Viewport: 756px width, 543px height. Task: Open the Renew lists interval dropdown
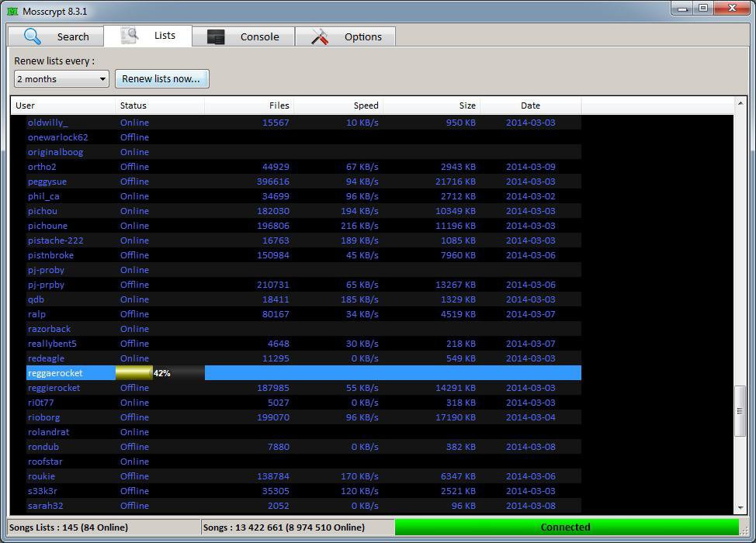61,78
